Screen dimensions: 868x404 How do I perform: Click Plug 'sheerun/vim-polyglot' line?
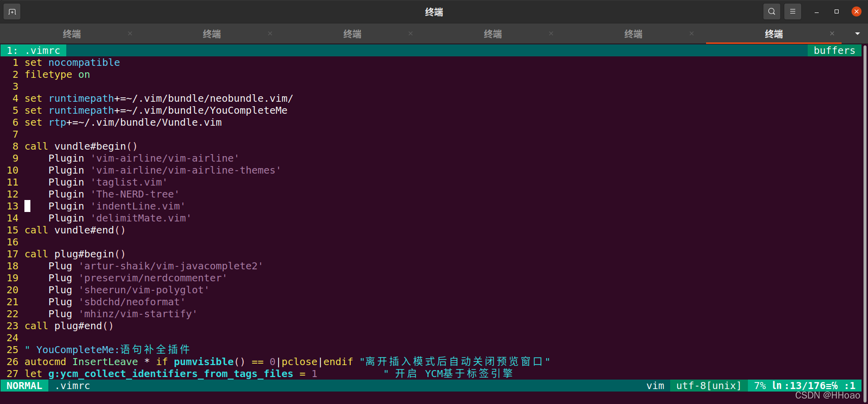(x=129, y=290)
